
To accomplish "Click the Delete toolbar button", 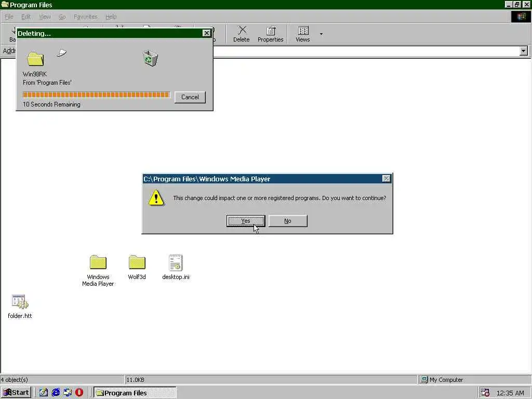I will click(241, 34).
